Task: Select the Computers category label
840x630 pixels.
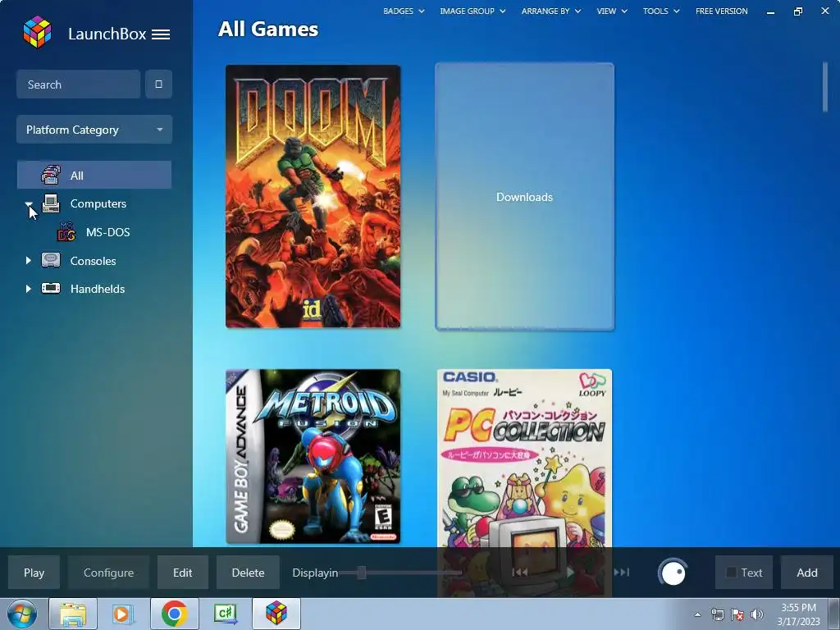Action: point(98,203)
